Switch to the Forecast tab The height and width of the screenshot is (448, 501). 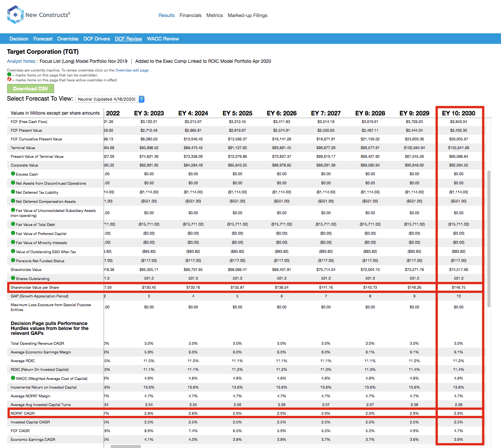click(43, 39)
